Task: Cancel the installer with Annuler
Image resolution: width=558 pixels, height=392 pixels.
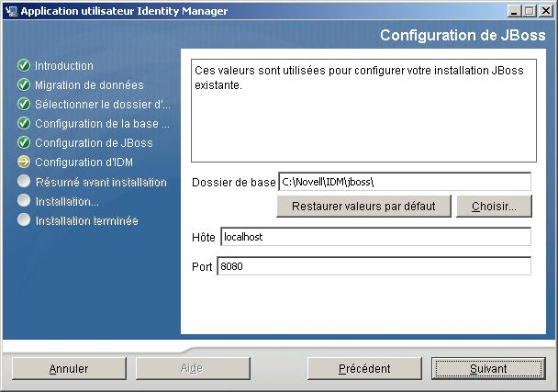Action: [x=69, y=368]
